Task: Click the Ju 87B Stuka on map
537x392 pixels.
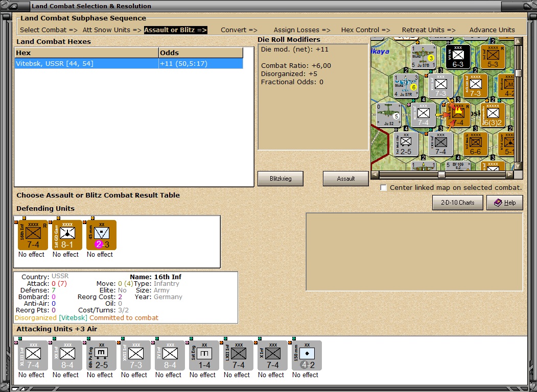Action: (x=423, y=57)
